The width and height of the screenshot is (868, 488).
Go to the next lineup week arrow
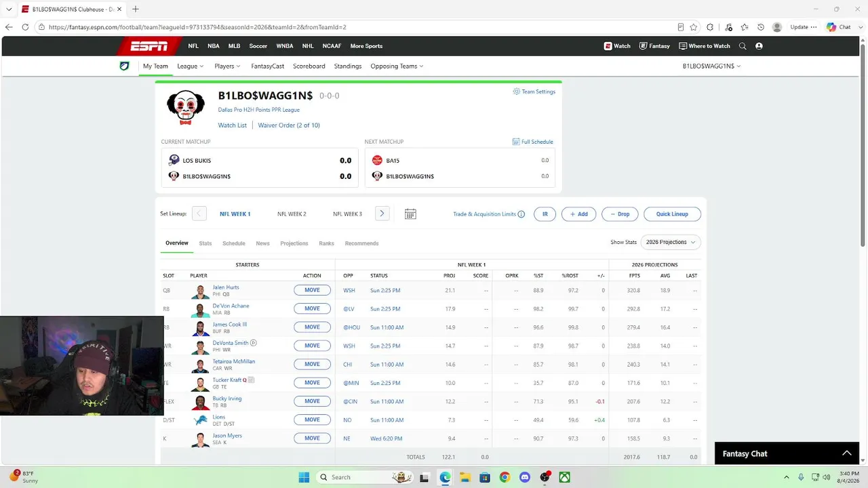pos(382,213)
